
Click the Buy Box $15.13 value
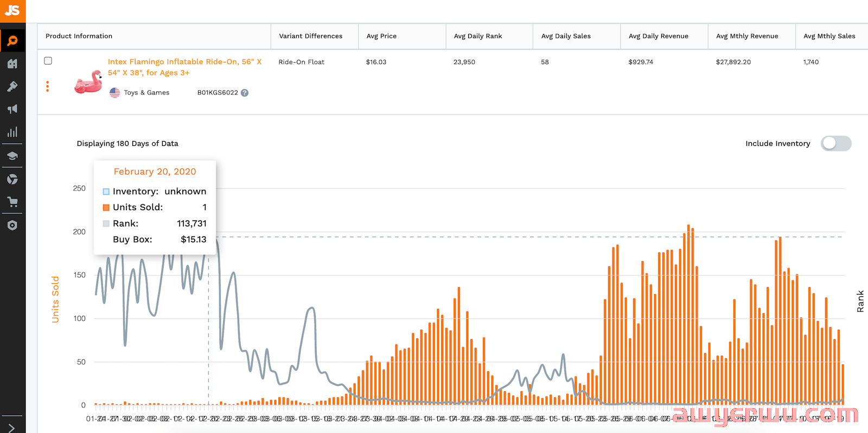click(194, 239)
